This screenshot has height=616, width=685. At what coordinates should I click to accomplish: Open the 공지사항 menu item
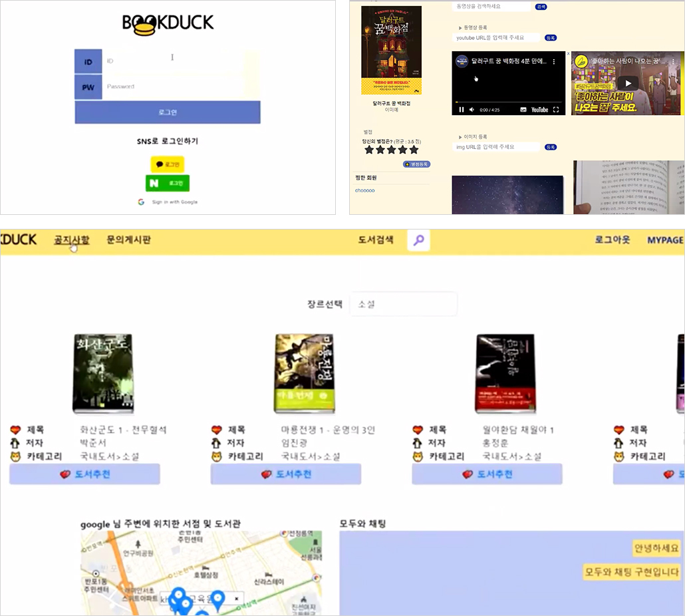coord(72,240)
